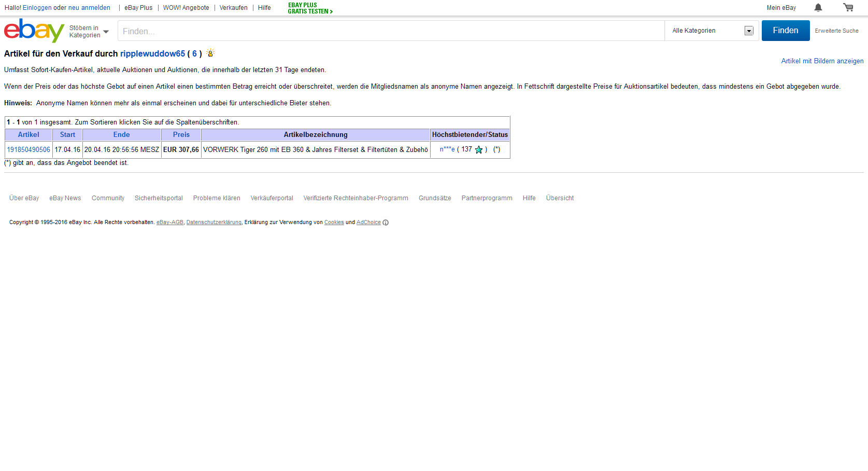Open Über eBay footer link
The height and width of the screenshot is (471, 868).
(x=24, y=198)
